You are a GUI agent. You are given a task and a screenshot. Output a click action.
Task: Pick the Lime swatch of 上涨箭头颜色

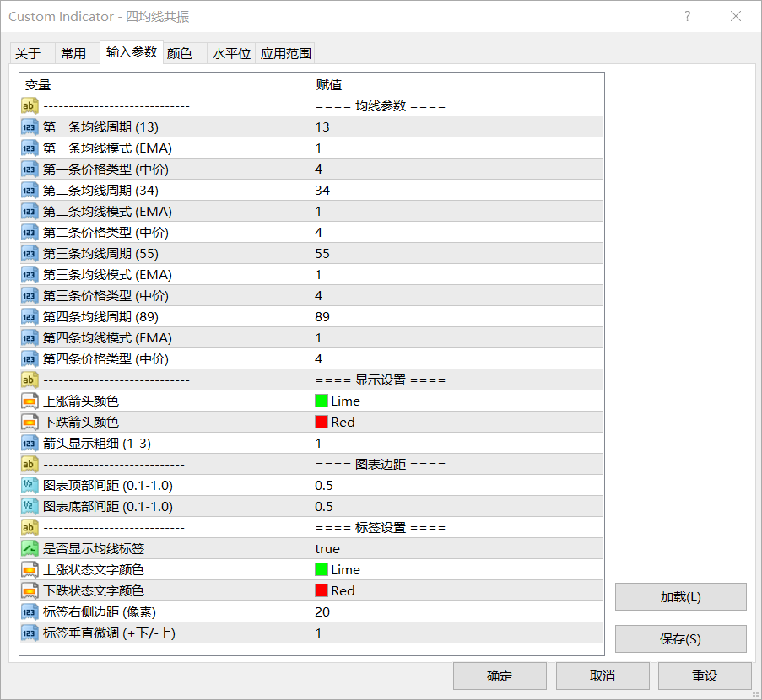(322, 401)
